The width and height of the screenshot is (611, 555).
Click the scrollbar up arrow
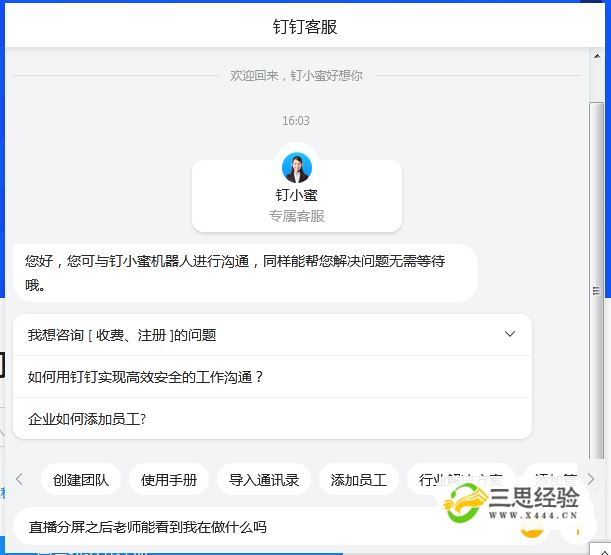click(x=597, y=56)
